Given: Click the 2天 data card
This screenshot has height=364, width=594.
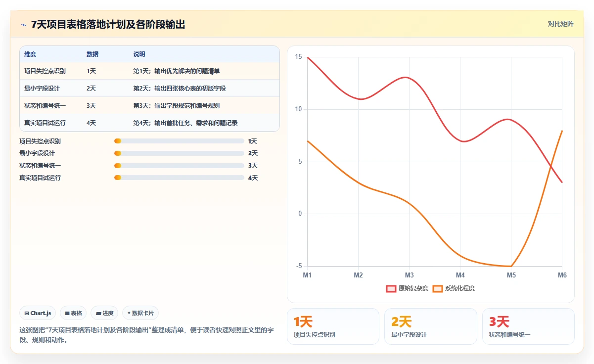Looking at the screenshot, I should pyautogui.click(x=431, y=326).
